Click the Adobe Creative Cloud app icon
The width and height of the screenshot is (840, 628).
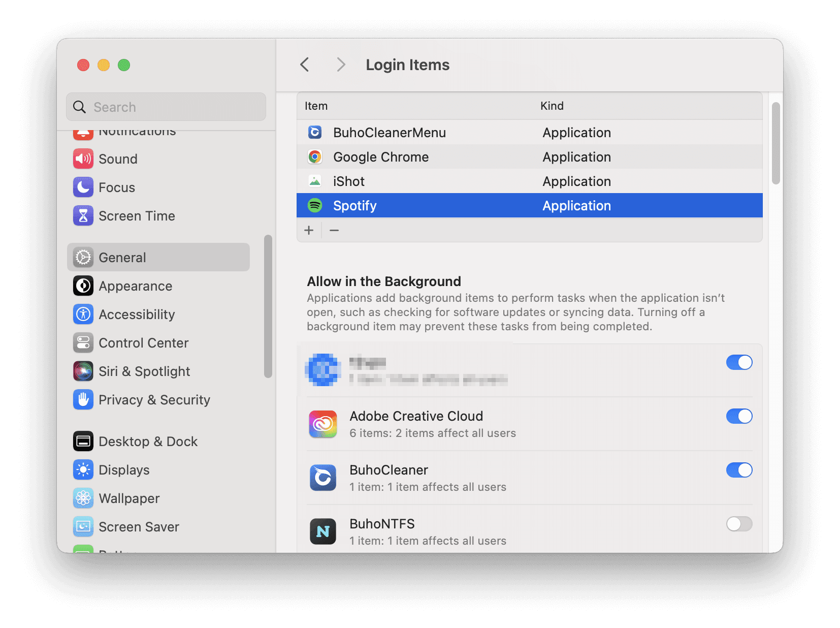tap(323, 424)
